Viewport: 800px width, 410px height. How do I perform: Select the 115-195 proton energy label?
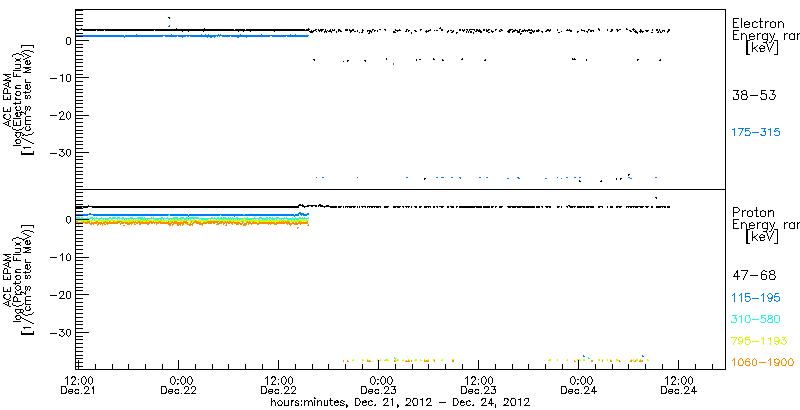point(756,298)
